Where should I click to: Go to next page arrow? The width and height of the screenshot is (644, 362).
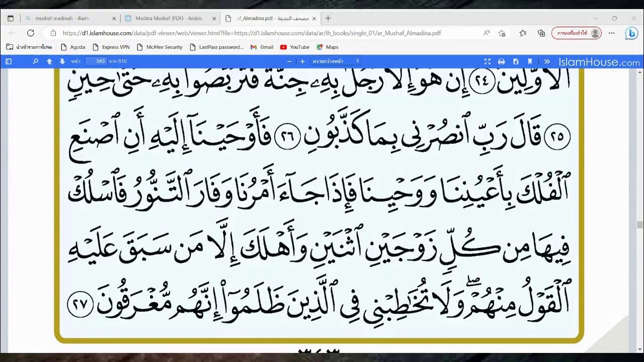coord(62,61)
